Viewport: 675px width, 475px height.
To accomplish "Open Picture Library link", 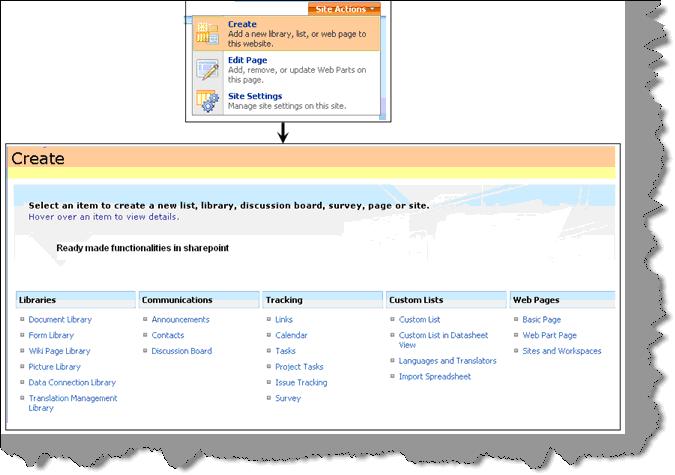I will pyautogui.click(x=54, y=367).
